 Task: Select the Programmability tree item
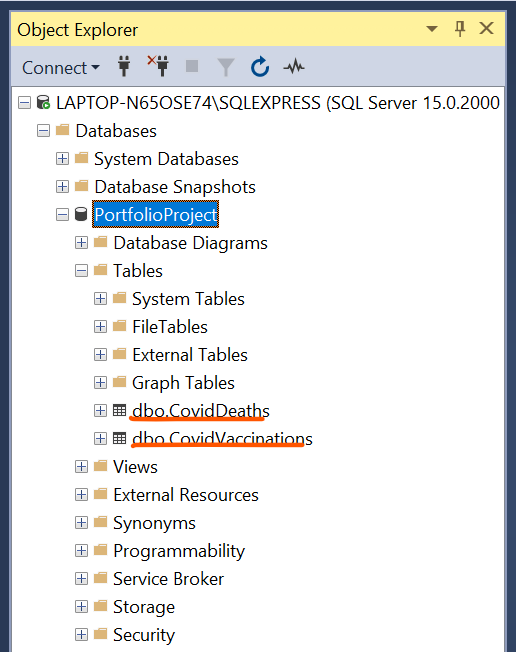(179, 551)
